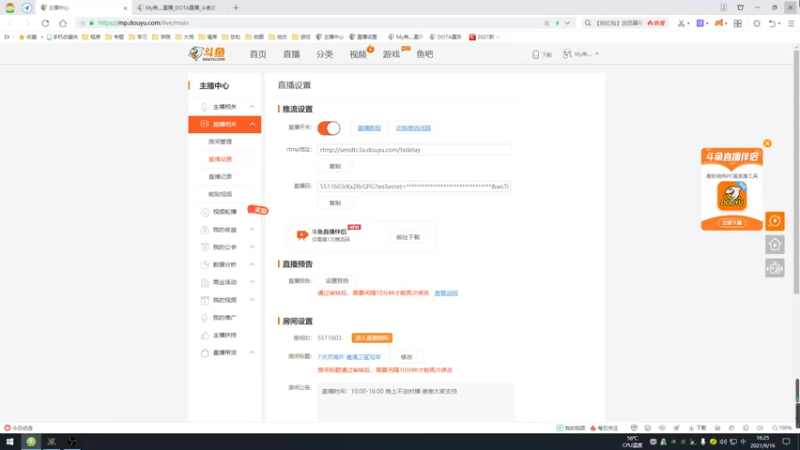The image size is (800, 450).
Task: Open the 直播 nav item
Action: [x=291, y=54]
